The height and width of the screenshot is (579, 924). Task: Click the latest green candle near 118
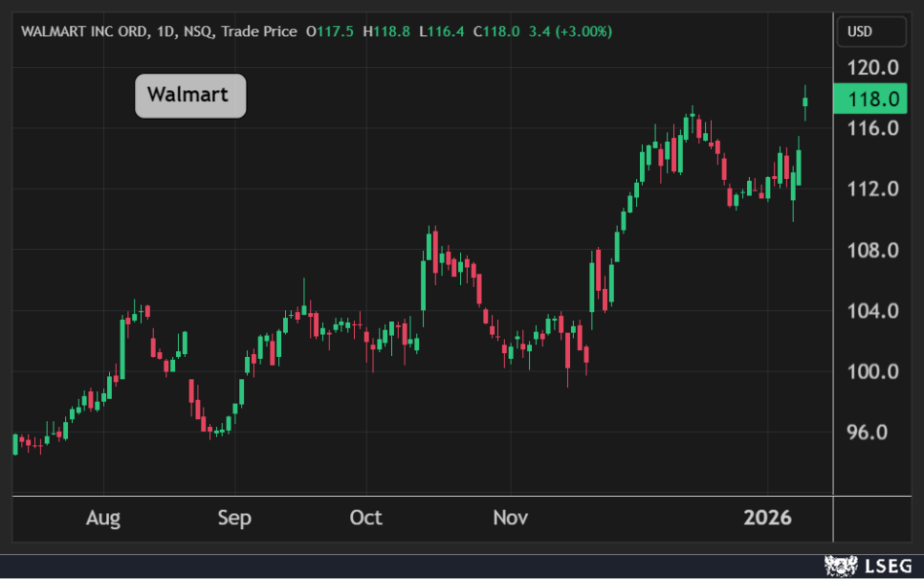pyautogui.click(x=805, y=101)
